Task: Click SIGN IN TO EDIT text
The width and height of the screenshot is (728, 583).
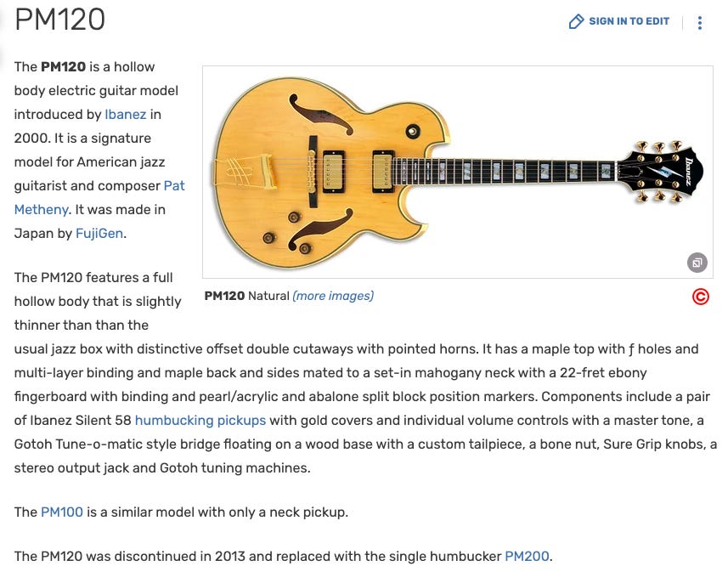Action: coord(629,22)
